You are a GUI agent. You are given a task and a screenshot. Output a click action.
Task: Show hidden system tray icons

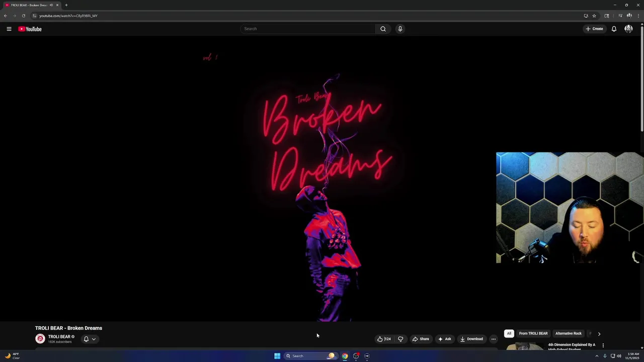click(x=597, y=356)
